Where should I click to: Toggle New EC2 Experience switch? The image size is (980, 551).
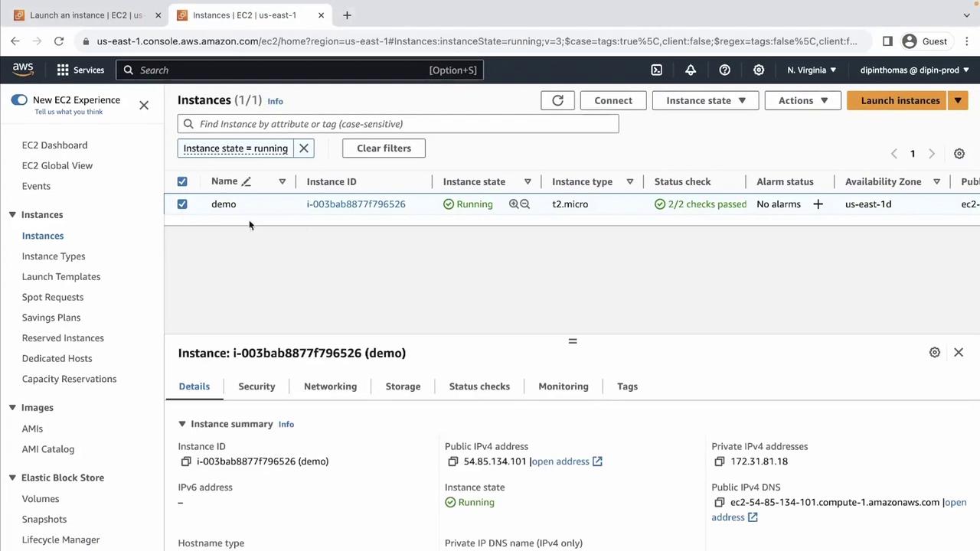[19, 100]
